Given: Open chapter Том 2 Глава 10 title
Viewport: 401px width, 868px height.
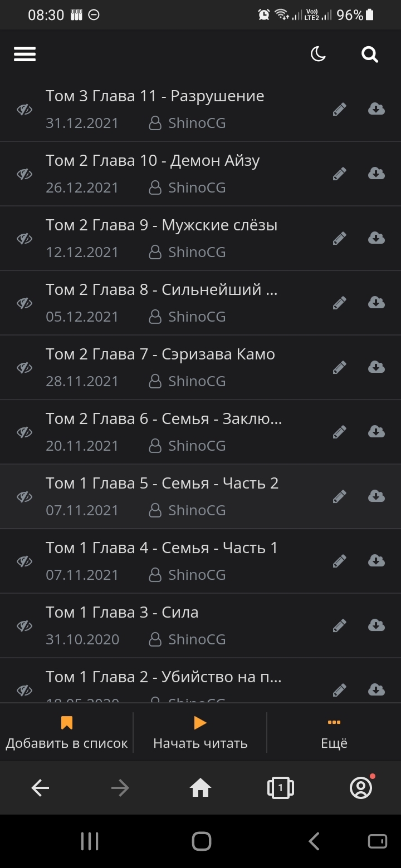Looking at the screenshot, I should point(153,161).
